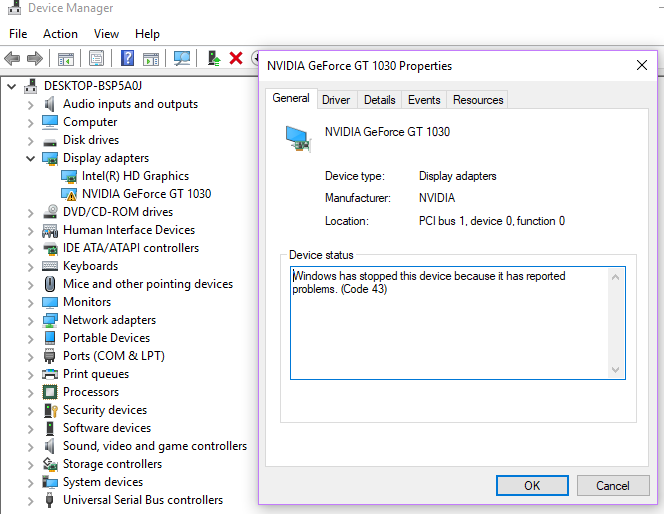
Task: Collapse the Display adapters category
Action: click(x=30, y=159)
